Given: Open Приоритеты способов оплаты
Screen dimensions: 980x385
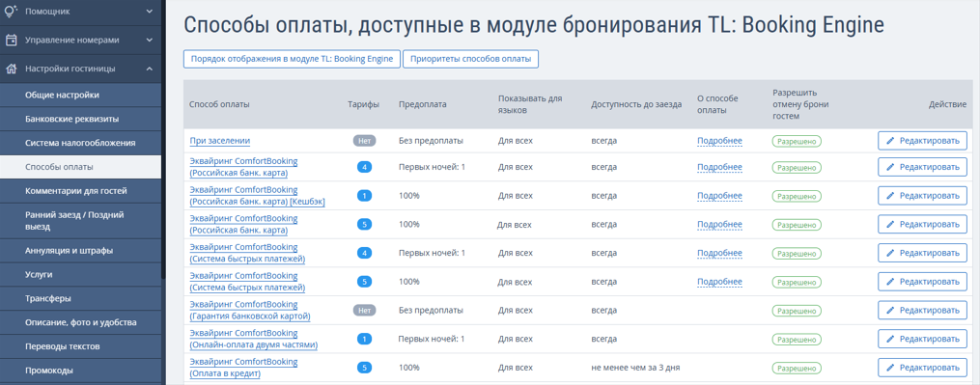Looking at the screenshot, I should click(470, 59).
